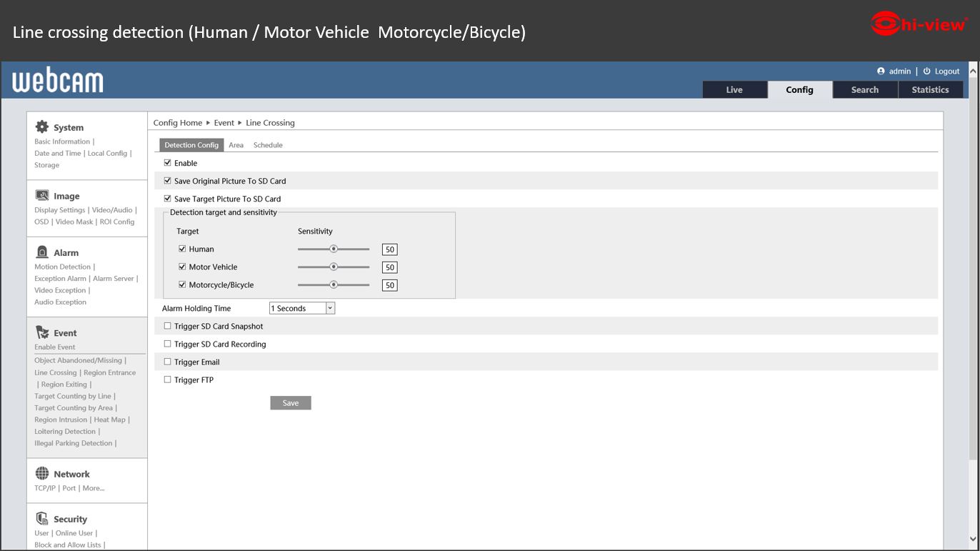Viewport: 980px width, 551px height.
Task: Click the Motorcycle/Bicycle sensitivity value field
Action: [x=389, y=285]
